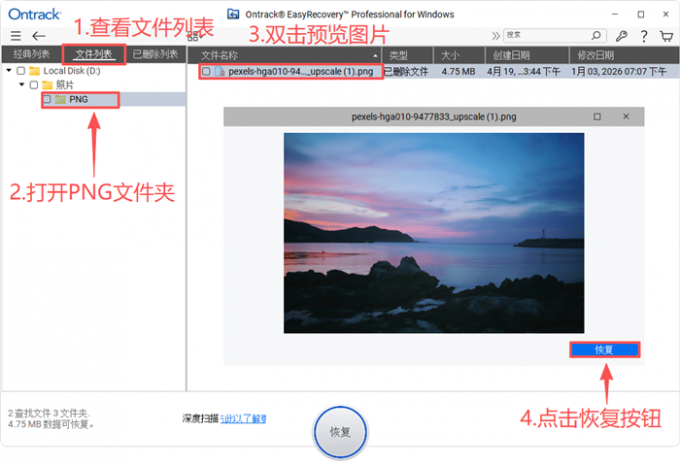
Task: Click the Local Disk (D:) folder icon
Action: click(x=34, y=71)
